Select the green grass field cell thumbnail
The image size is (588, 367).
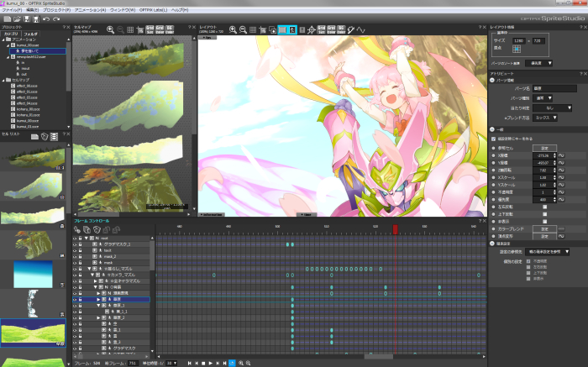click(x=32, y=333)
